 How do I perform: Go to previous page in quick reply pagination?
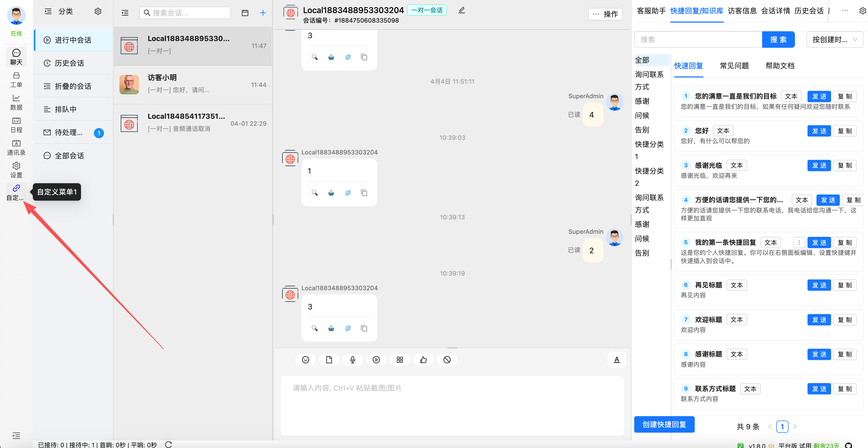(770, 426)
